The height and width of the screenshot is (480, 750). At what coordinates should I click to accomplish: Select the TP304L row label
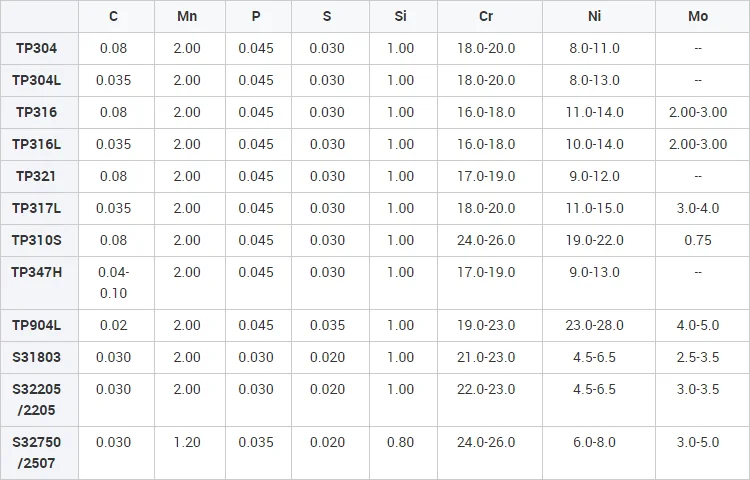point(36,80)
